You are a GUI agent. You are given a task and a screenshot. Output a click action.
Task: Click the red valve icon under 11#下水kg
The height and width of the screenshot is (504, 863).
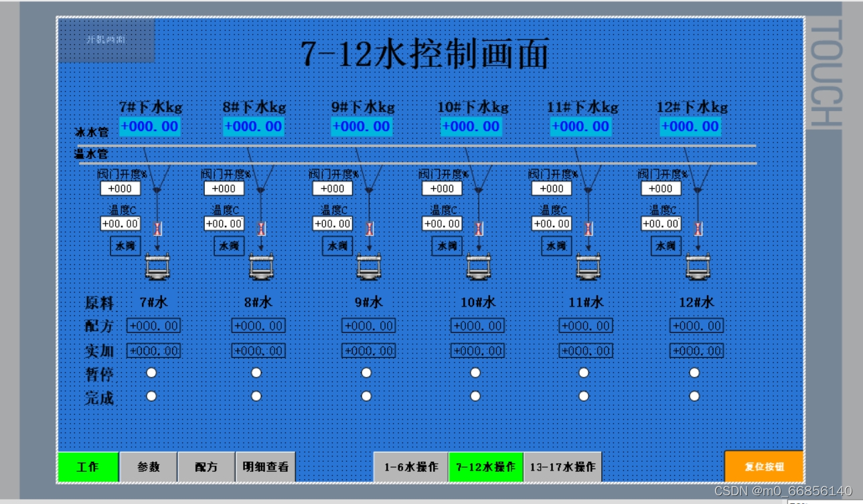point(589,229)
